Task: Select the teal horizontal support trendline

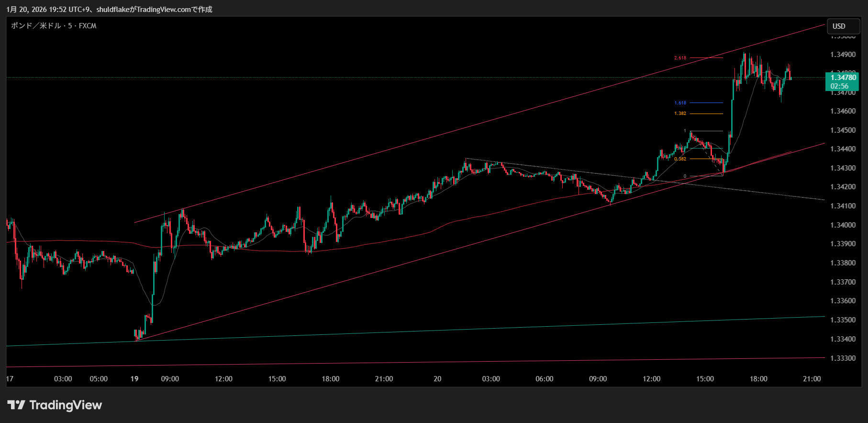Action: [x=431, y=331]
